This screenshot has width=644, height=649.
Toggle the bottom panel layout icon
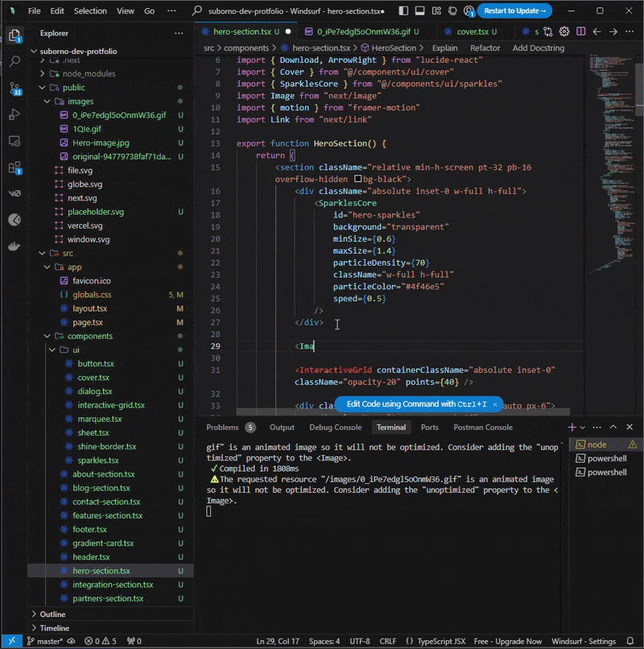click(419, 10)
